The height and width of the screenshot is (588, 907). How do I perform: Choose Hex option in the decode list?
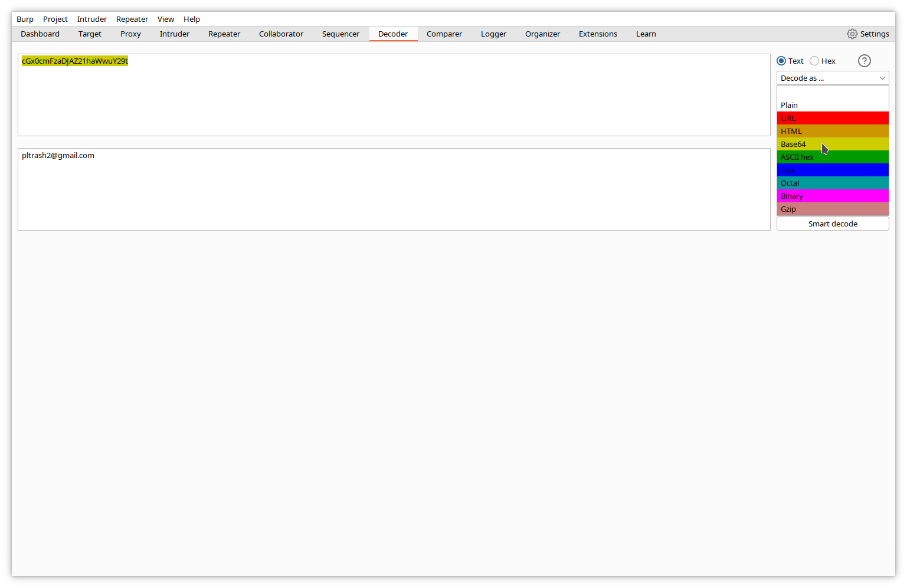(833, 170)
